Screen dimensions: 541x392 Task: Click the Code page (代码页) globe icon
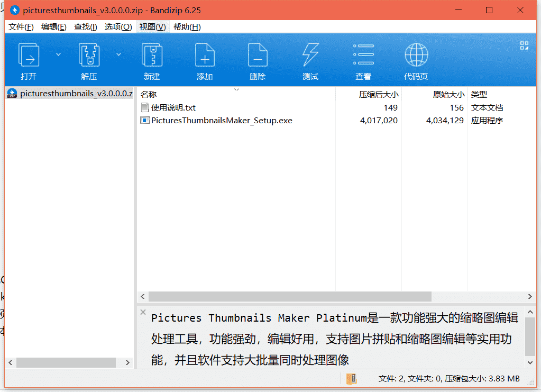[416, 55]
